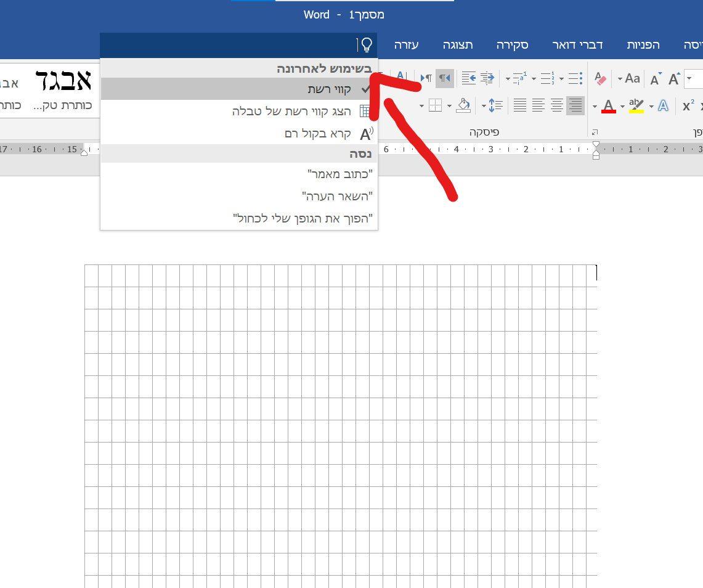
Task: Click the text effects outlined A icon
Action: (663, 106)
